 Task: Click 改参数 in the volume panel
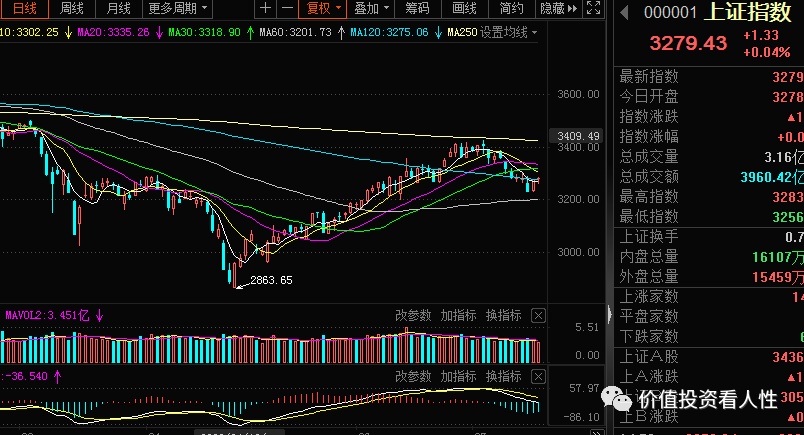pos(413,315)
